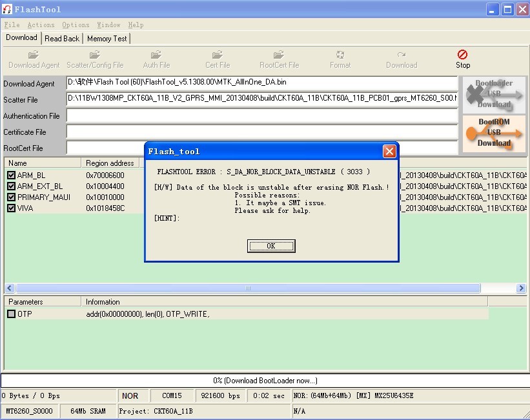Select the Download tab

pos(21,37)
